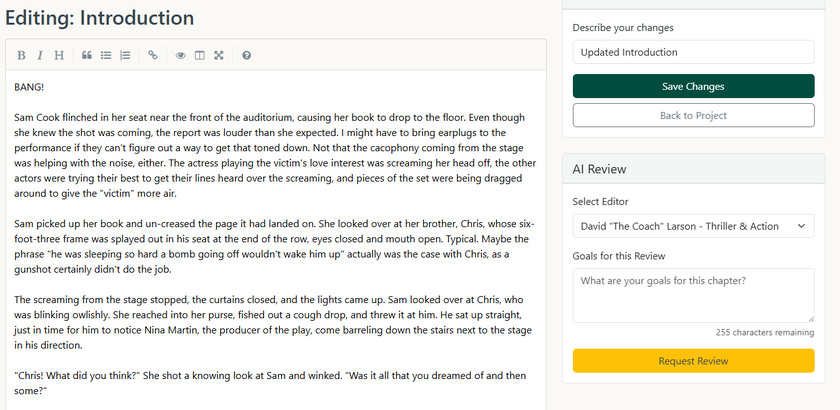Toggle the preview eye icon
This screenshot has height=410, width=840.
181,55
